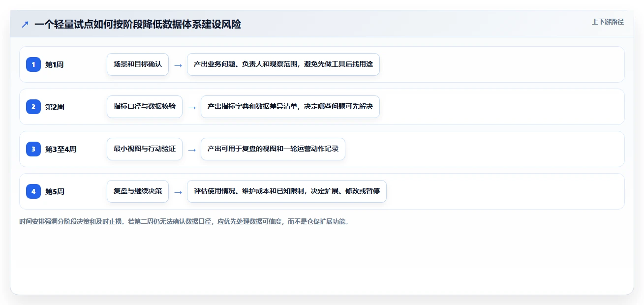Click the arrow icon beside the title
Image resolution: width=644 pixels, height=305 pixels.
coord(25,24)
